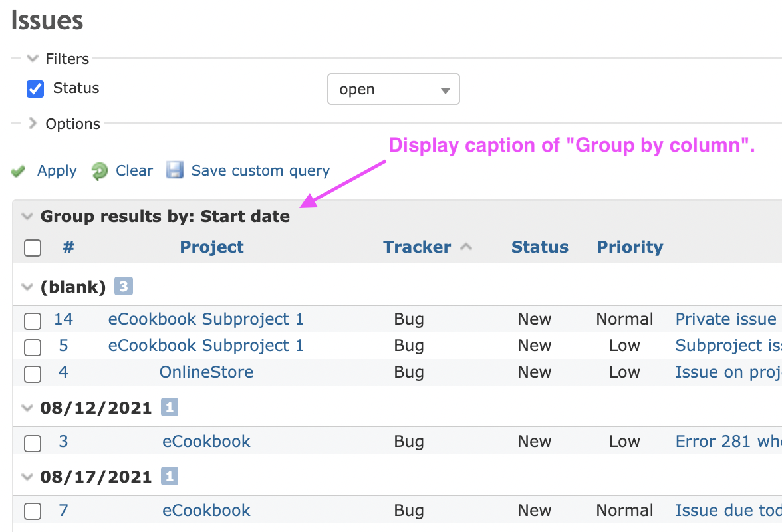Image resolution: width=782 pixels, height=532 pixels.
Task: Click the blank group count badge 3
Action: [123, 286]
